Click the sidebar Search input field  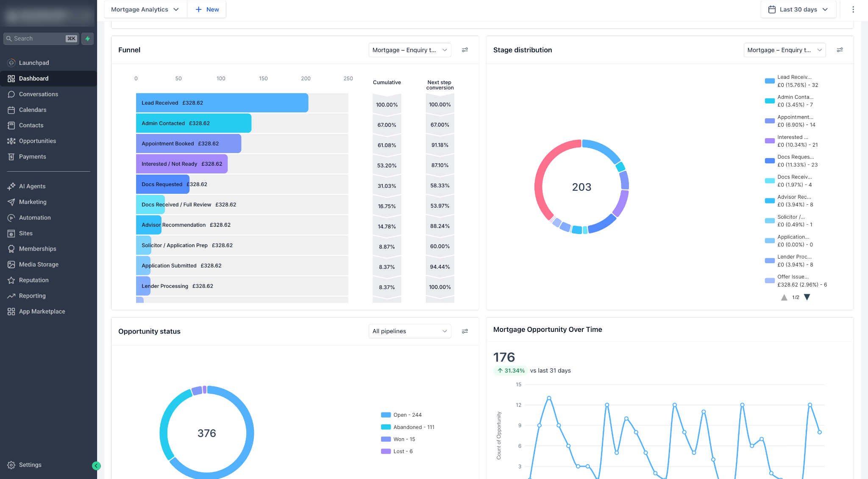41,39
